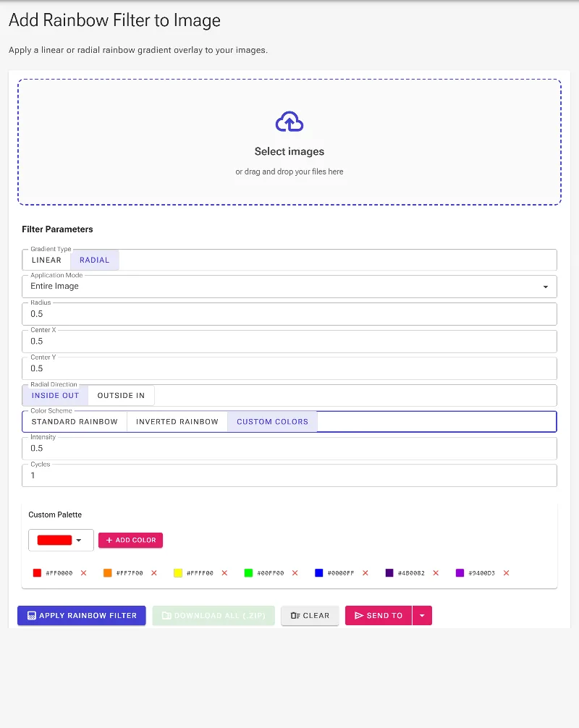Remove the #9400D3 color from palette
579x728 pixels.
(507, 573)
